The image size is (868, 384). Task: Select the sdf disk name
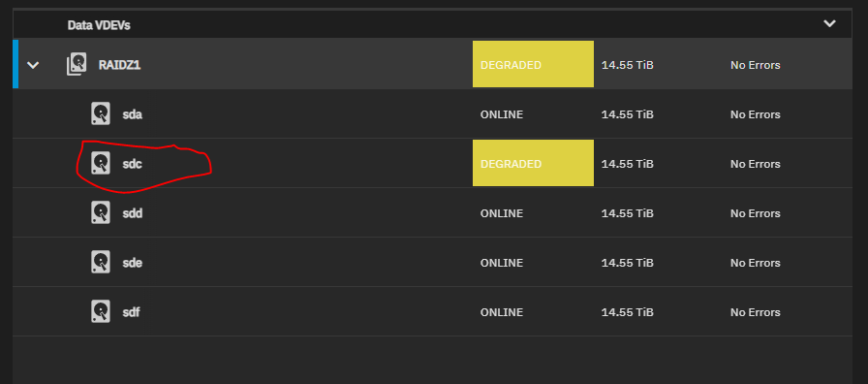pyautogui.click(x=131, y=312)
